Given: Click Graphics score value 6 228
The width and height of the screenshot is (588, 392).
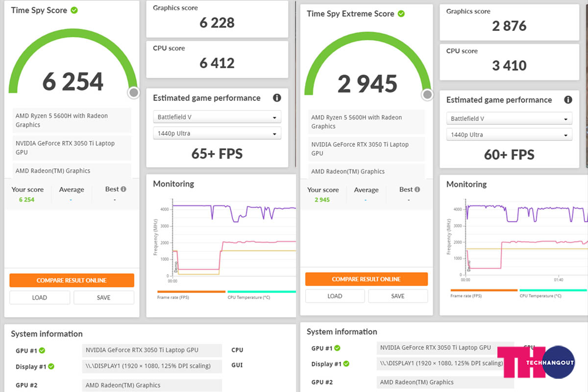Looking at the screenshot, I should click(217, 23).
